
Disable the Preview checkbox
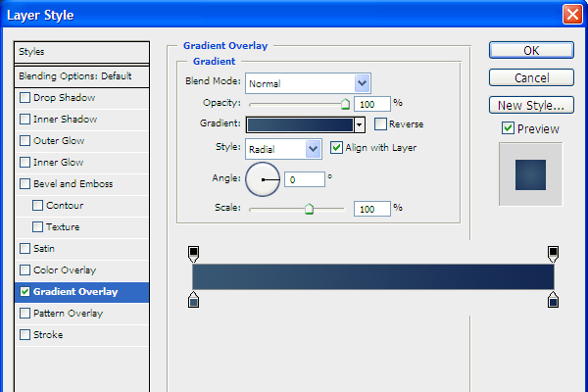(508, 128)
